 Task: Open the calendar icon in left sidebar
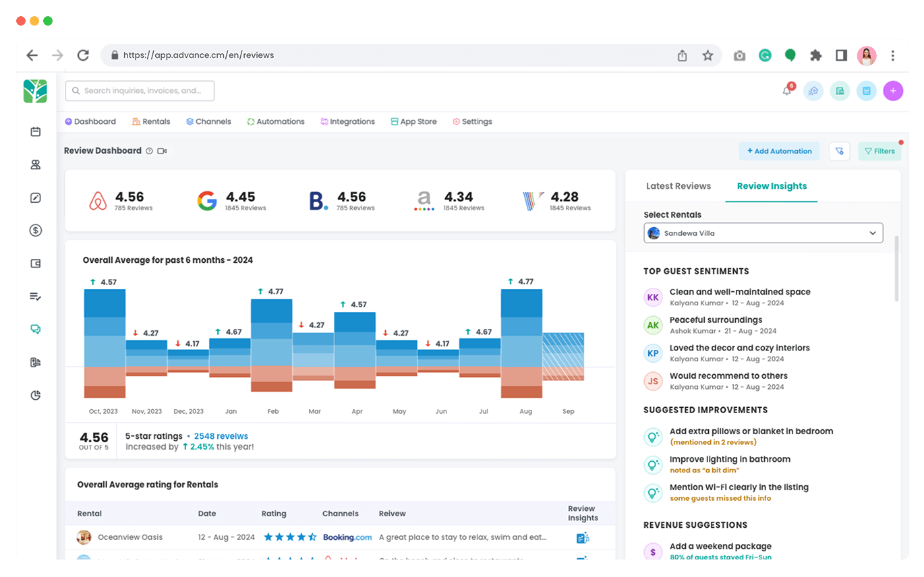click(36, 132)
